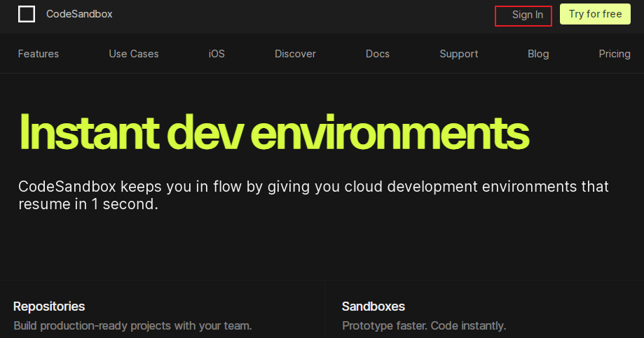Click 'Prototype faster. Code instantly.' text
Viewport: 644px width, 338px height.
click(424, 325)
